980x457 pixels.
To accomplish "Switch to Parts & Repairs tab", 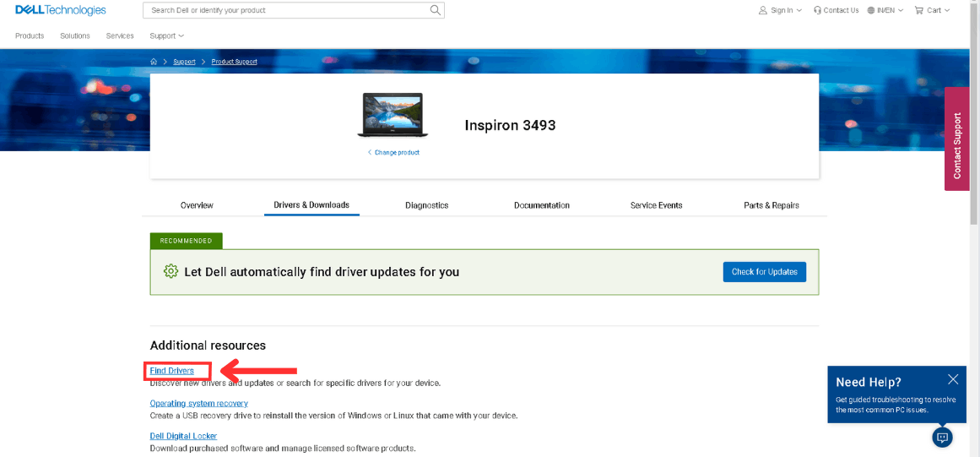I will 772,205.
